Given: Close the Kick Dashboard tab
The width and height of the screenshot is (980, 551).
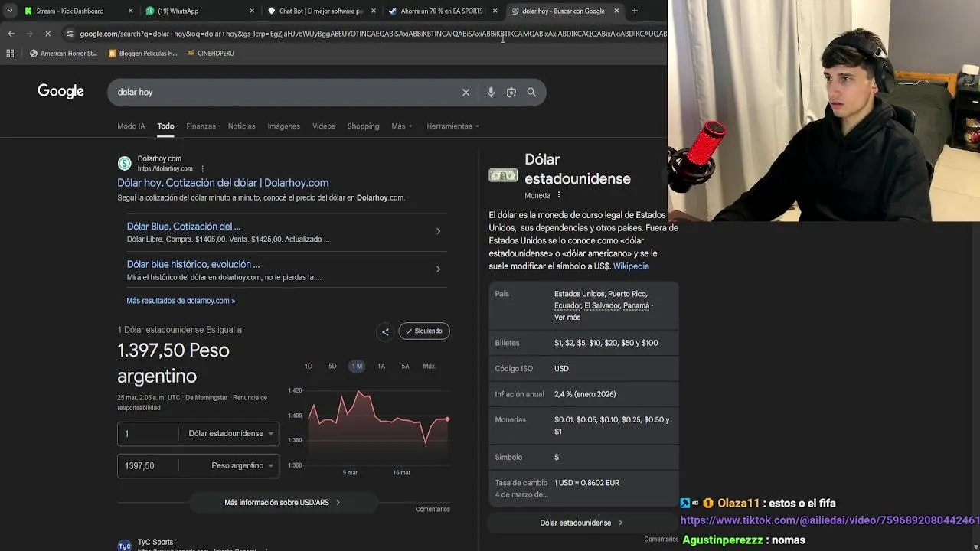Looking at the screenshot, I should 130,11.
